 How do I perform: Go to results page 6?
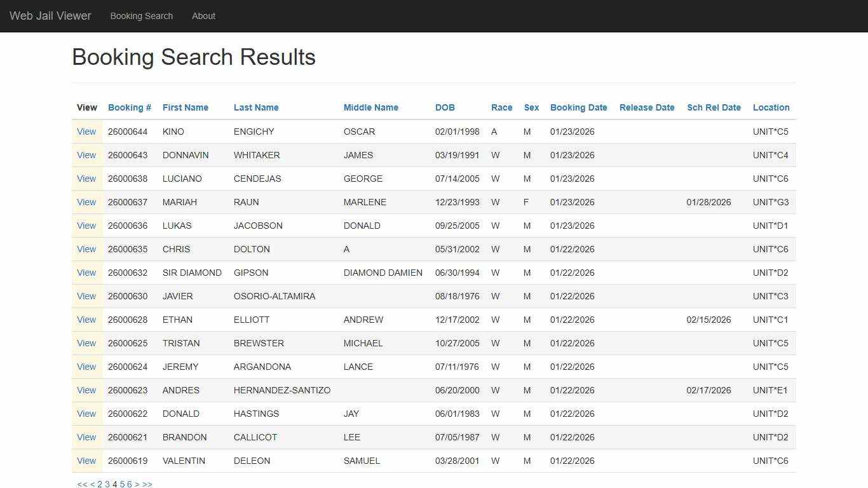point(130,484)
